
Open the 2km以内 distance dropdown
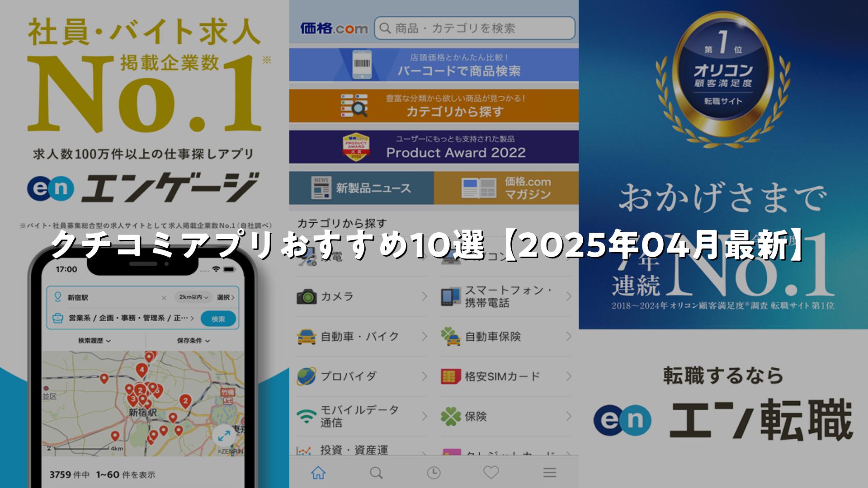click(x=193, y=297)
